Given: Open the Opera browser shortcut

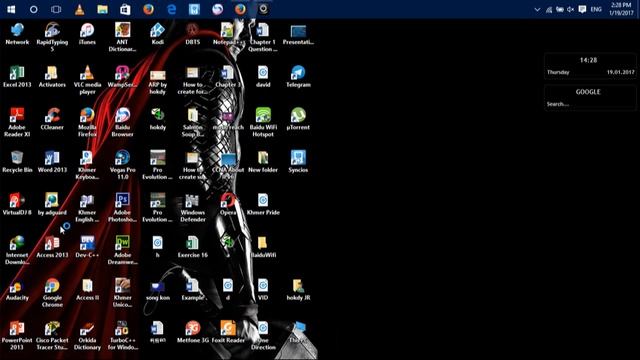Looking at the screenshot, I should click(228, 204).
